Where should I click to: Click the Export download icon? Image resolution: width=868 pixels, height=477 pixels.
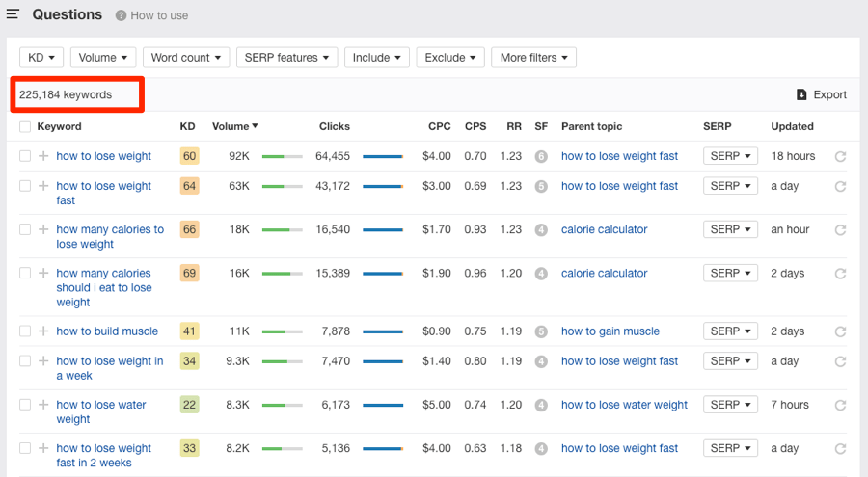tap(801, 94)
